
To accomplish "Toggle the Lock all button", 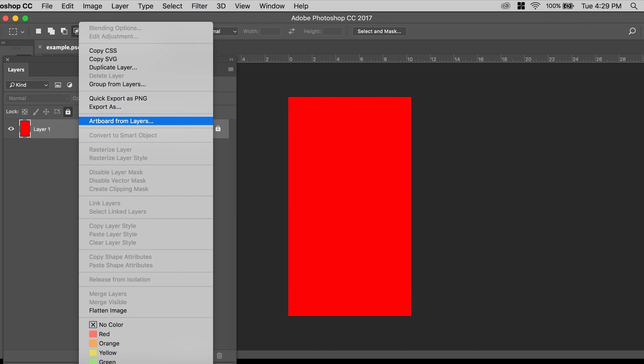I will [68, 112].
